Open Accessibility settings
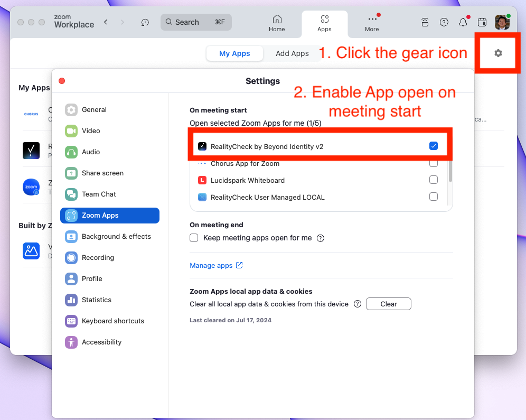Screen dimensions: 526x420 110,342
